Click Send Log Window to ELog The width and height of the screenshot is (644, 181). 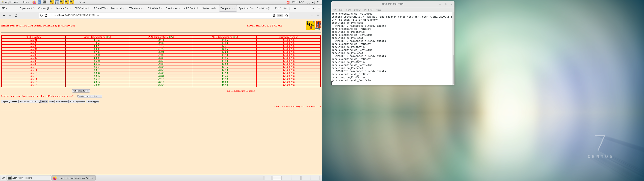coord(29,102)
